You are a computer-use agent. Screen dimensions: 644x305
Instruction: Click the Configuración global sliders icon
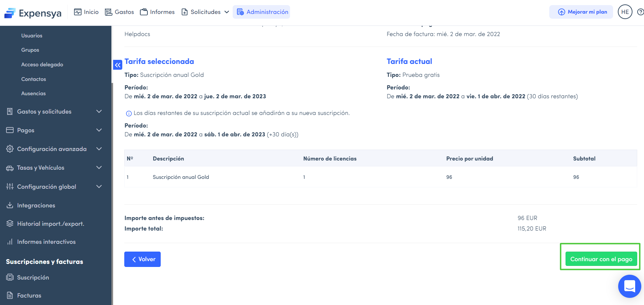pos(10,186)
